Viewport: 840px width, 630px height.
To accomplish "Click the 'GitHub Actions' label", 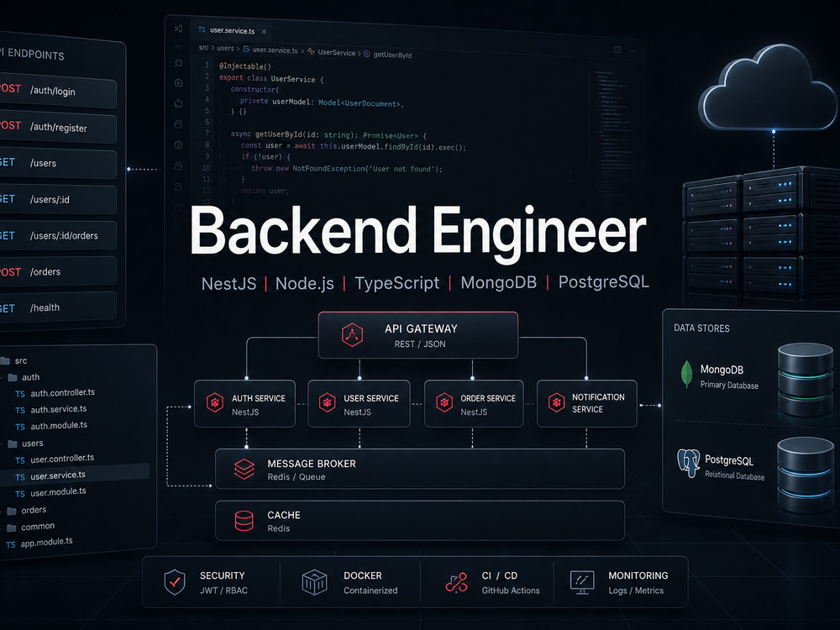I will coord(511,591).
